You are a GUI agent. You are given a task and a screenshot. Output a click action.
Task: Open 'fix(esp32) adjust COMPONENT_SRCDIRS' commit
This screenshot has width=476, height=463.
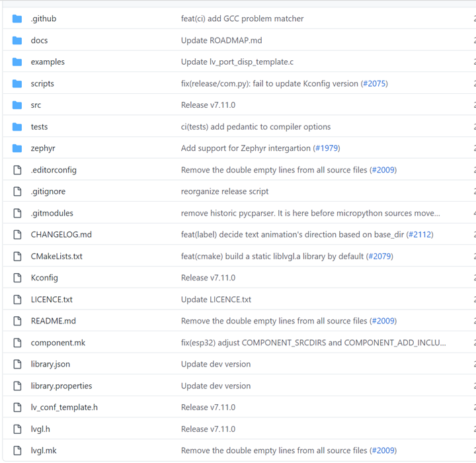tap(313, 343)
